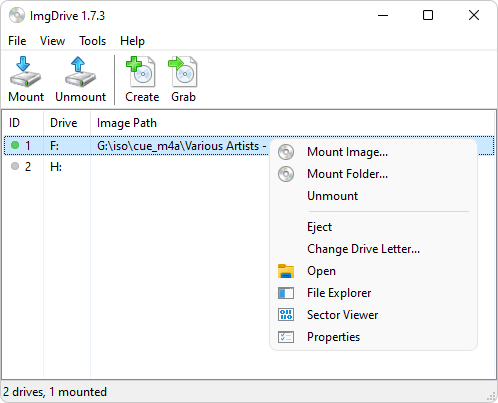Choose Mount Image... menu entry
498x403 pixels.
[347, 152]
